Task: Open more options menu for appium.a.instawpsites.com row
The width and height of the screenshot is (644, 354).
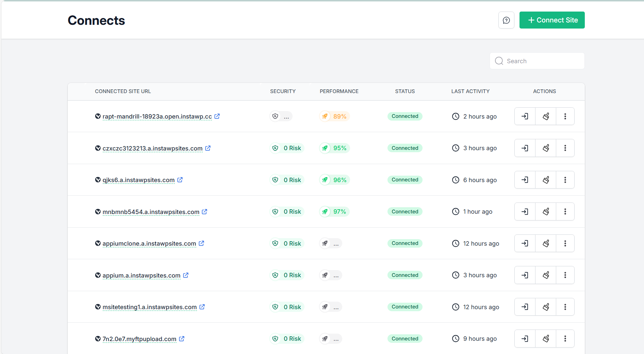Action: (x=565, y=275)
